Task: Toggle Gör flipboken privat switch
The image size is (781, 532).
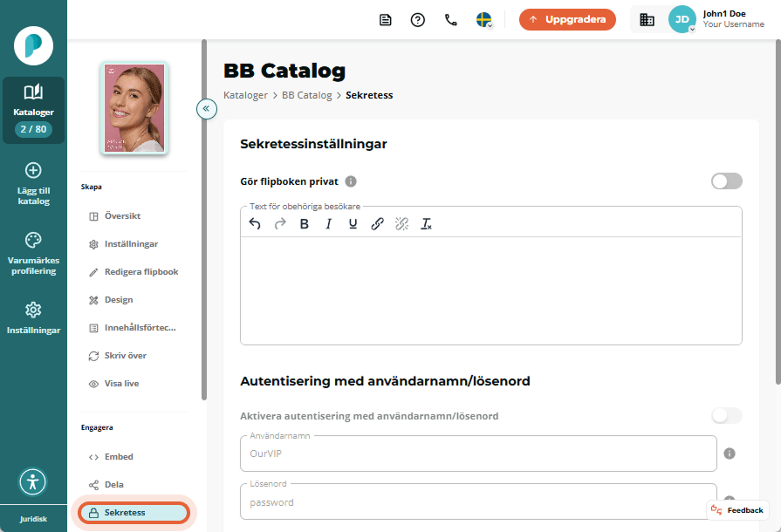Action: point(726,181)
